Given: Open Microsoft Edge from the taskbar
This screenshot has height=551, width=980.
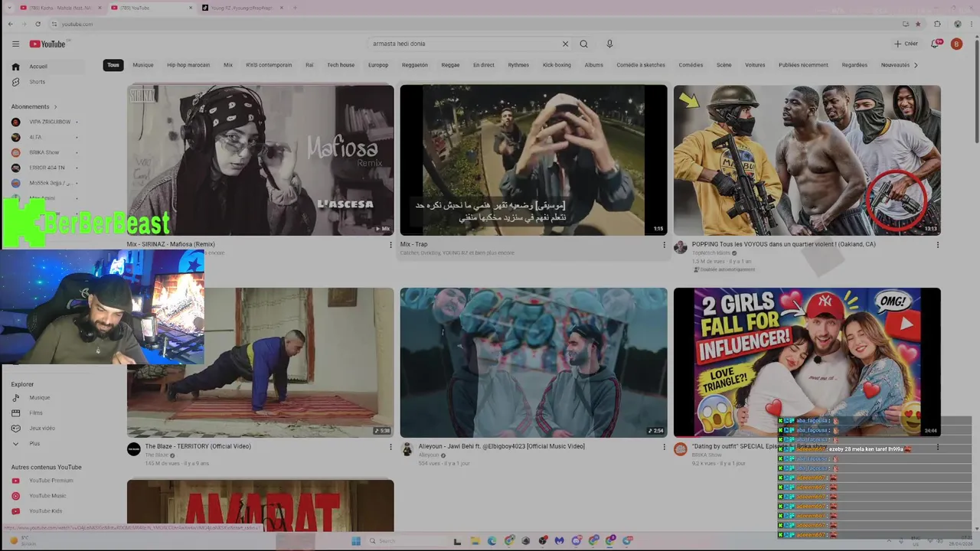Looking at the screenshot, I should tap(492, 541).
